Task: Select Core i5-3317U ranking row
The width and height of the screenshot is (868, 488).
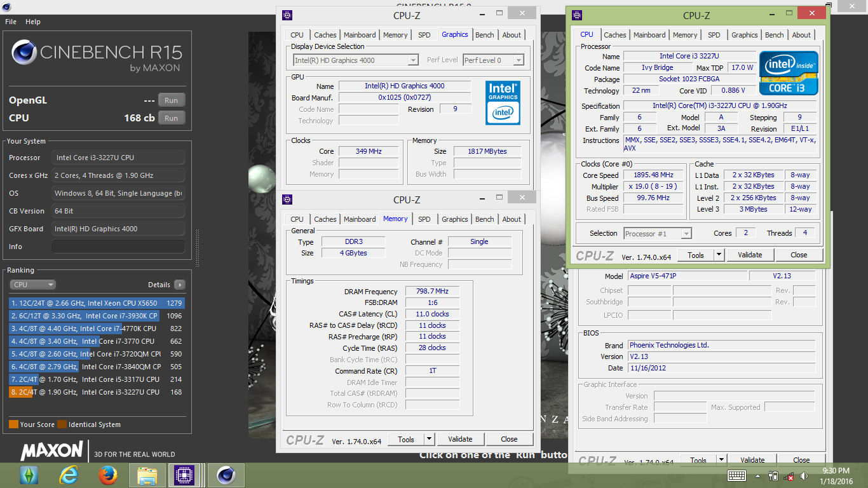Action: click(x=97, y=379)
